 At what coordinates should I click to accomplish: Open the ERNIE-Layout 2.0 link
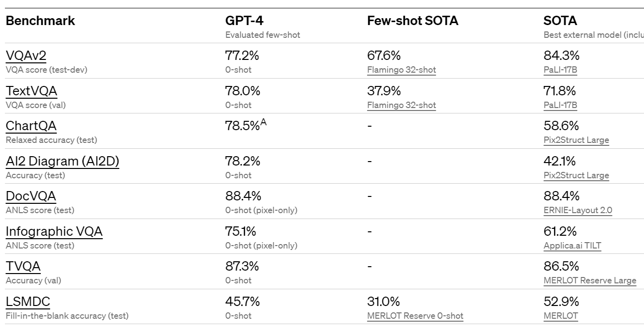pos(578,210)
